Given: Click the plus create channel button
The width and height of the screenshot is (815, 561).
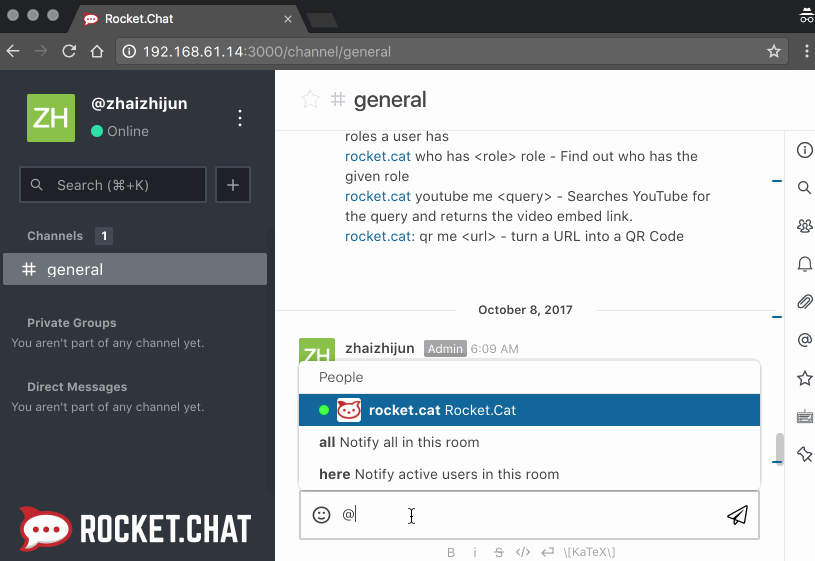Looking at the screenshot, I should point(233,185).
